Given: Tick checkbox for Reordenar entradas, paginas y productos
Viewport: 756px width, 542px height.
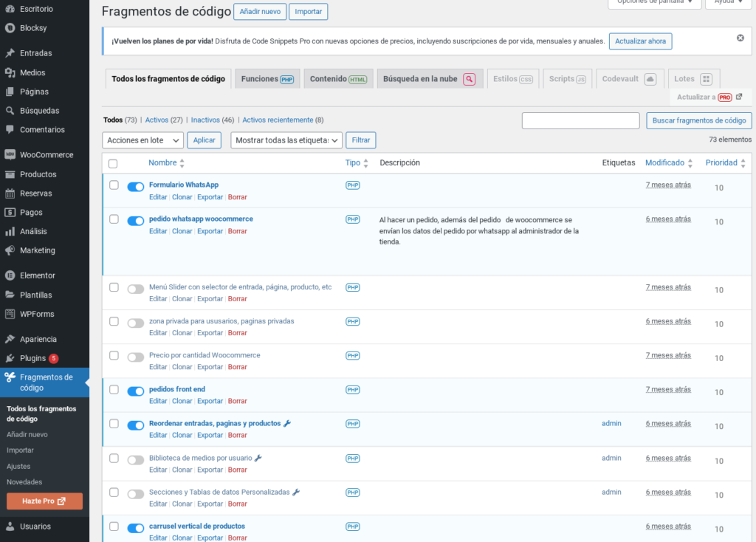Looking at the screenshot, I should pos(114,423).
